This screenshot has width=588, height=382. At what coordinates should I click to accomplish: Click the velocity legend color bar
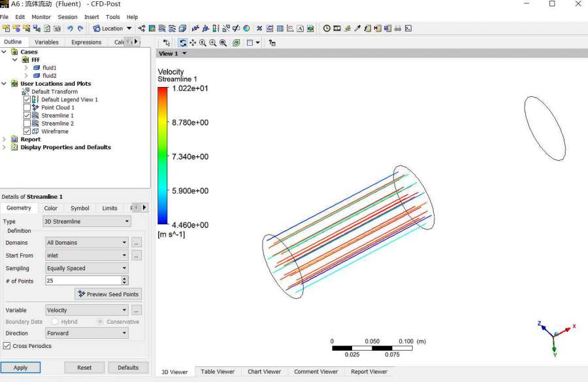tap(162, 156)
